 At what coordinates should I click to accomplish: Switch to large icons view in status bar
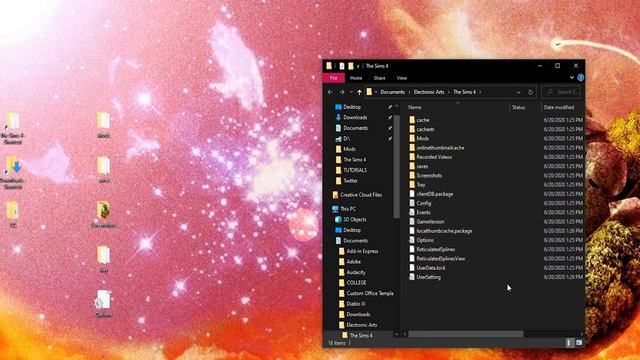click(579, 343)
